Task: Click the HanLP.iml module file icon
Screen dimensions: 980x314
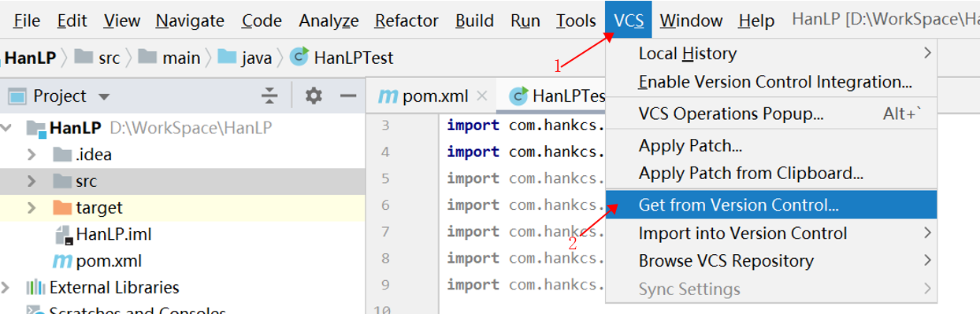Action: click(64, 234)
